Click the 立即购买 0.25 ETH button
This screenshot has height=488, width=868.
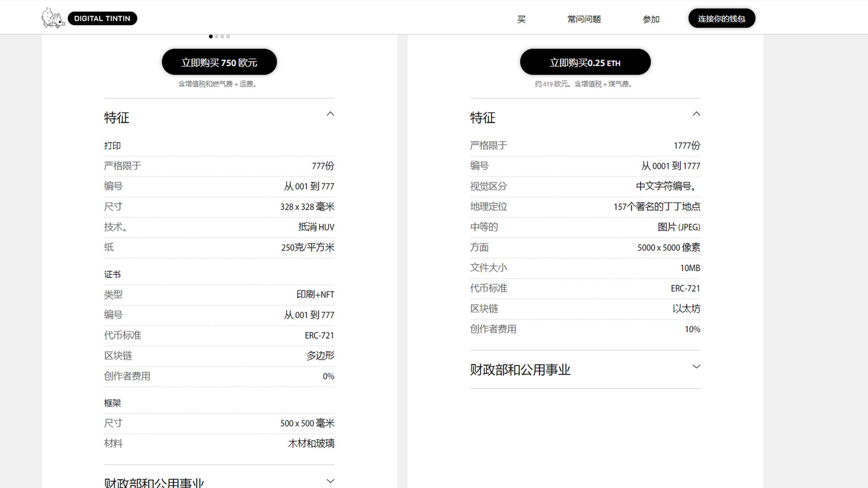585,62
